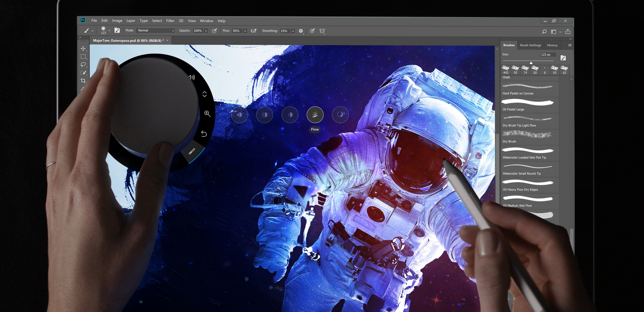Viewport: 644px width, 312px height.
Task: Pick the recent brush labeled 95
Action: point(515,70)
